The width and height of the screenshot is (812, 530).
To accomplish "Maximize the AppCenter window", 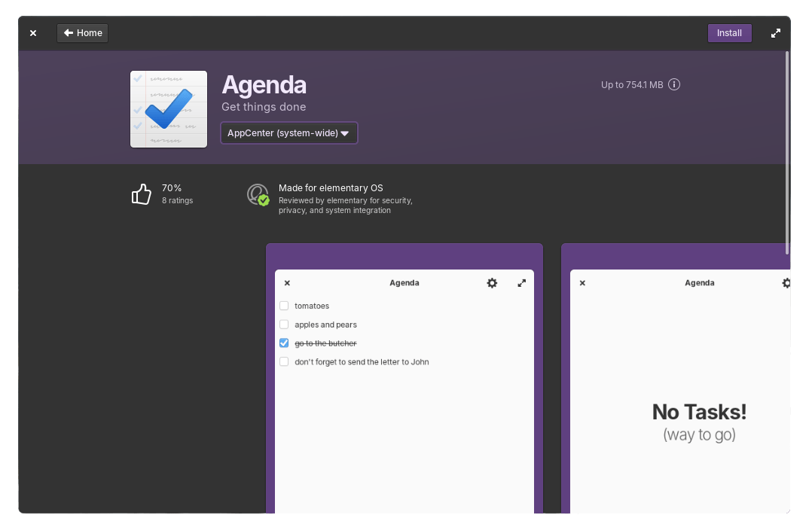I will [x=776, y=33].
